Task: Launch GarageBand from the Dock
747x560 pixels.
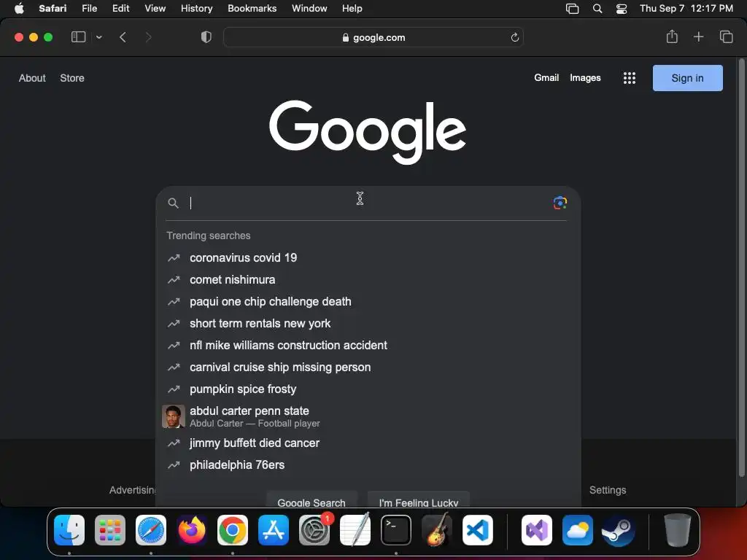Action: coord(437,530)
